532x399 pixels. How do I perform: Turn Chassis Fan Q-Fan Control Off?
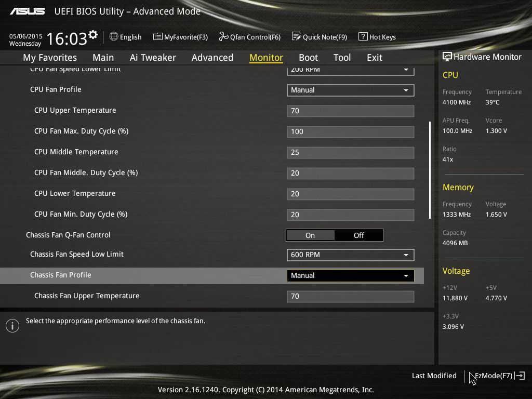click(359, 235)
